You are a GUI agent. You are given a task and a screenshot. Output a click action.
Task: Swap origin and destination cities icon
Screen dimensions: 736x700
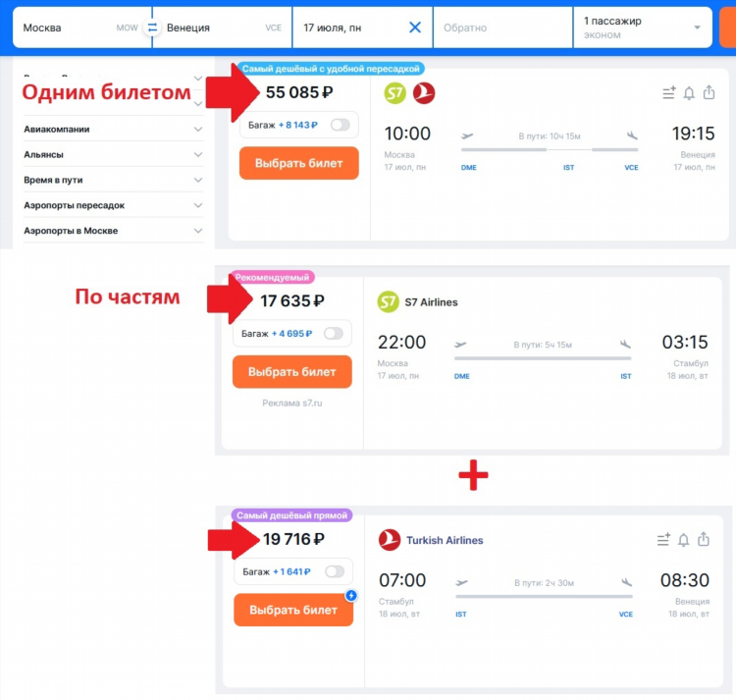click(x=152, y=27)
